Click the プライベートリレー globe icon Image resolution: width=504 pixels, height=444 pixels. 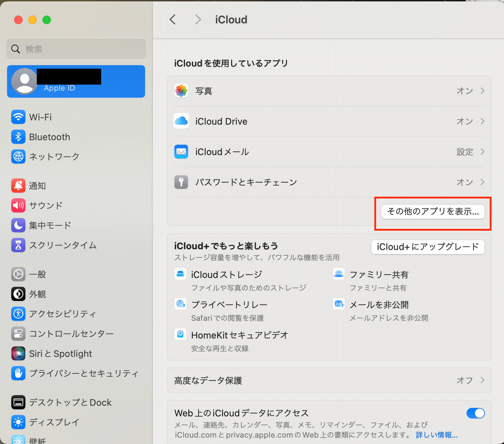click(x=181, y=304)
